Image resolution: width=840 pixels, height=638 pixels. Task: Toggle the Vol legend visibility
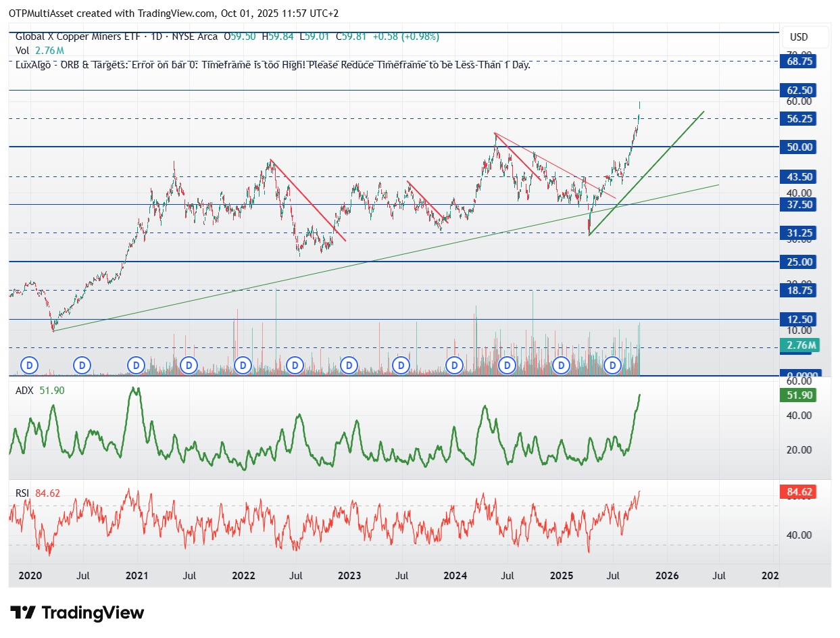pyautogui.click(x=24, y=50)
